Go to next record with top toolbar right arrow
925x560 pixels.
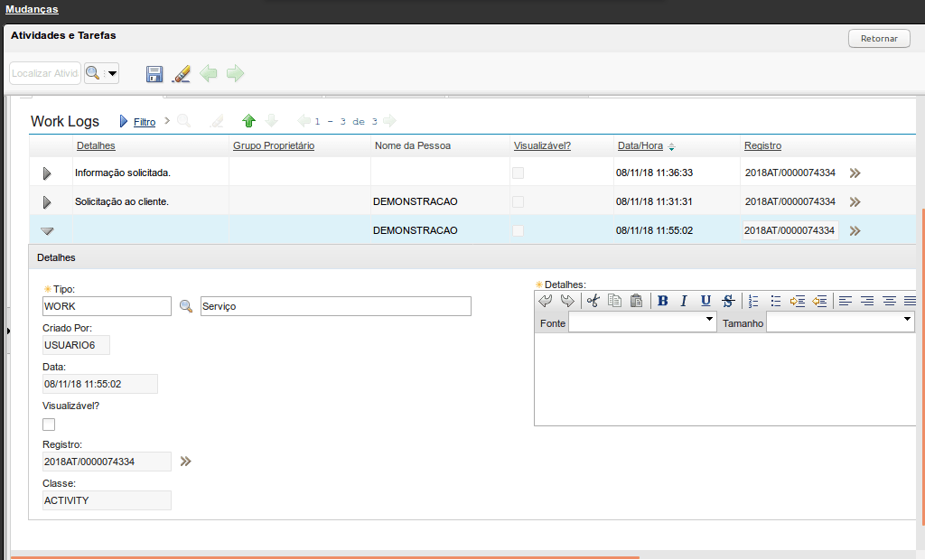235,74
